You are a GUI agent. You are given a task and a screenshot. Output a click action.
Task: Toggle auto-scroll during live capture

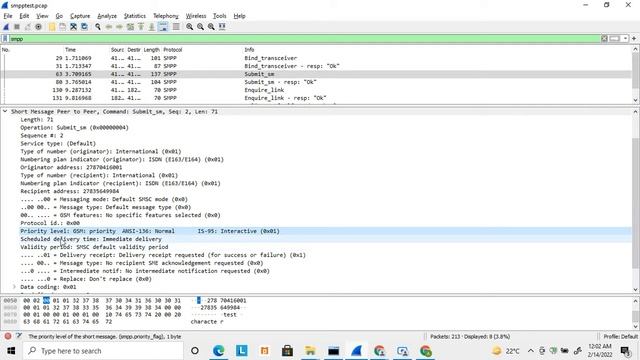coord(163,27)
